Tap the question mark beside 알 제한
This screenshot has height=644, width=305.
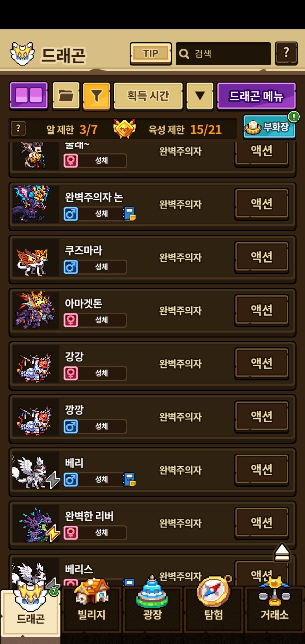pyautogui.click(x=18, y=129)
